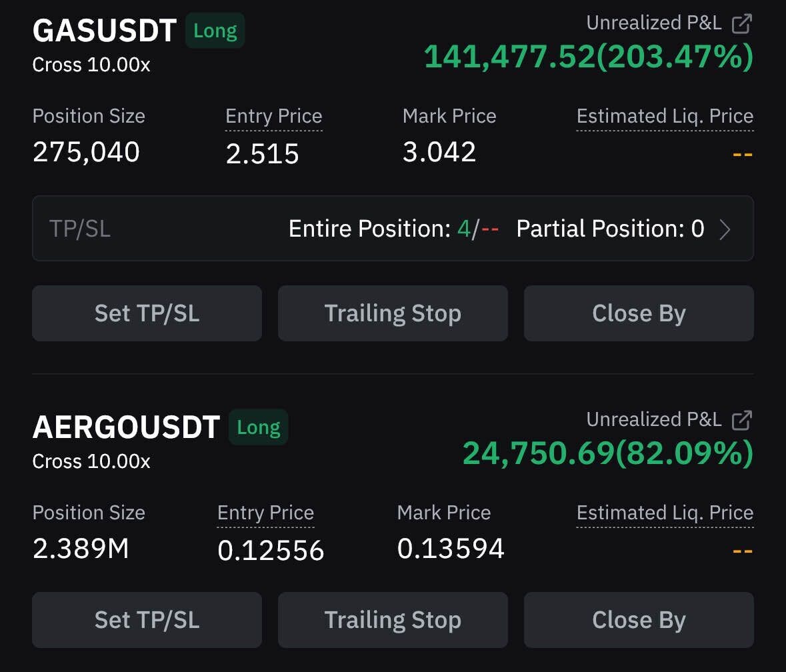Viewport: 786px width, 672px height.
Task: Tap AERGOUSDT Estimated Liq. Price label
Action: pos(665,513)
